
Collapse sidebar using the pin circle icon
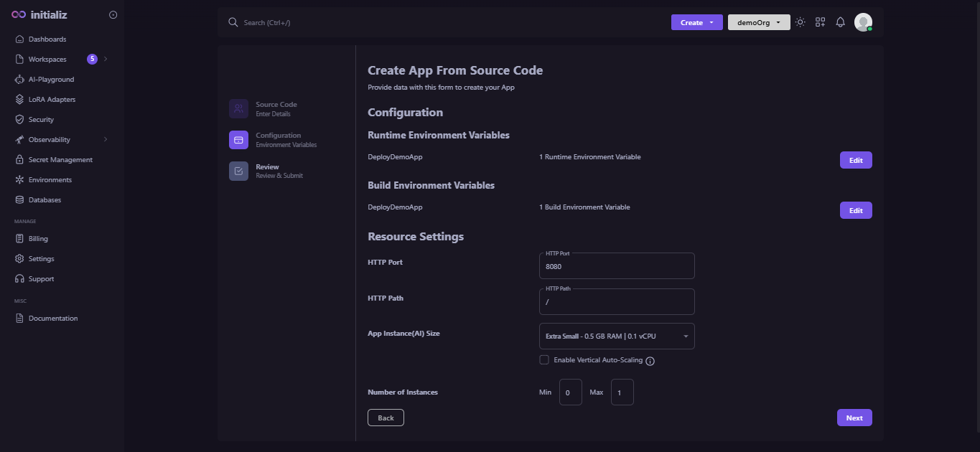tap(113, 15)
